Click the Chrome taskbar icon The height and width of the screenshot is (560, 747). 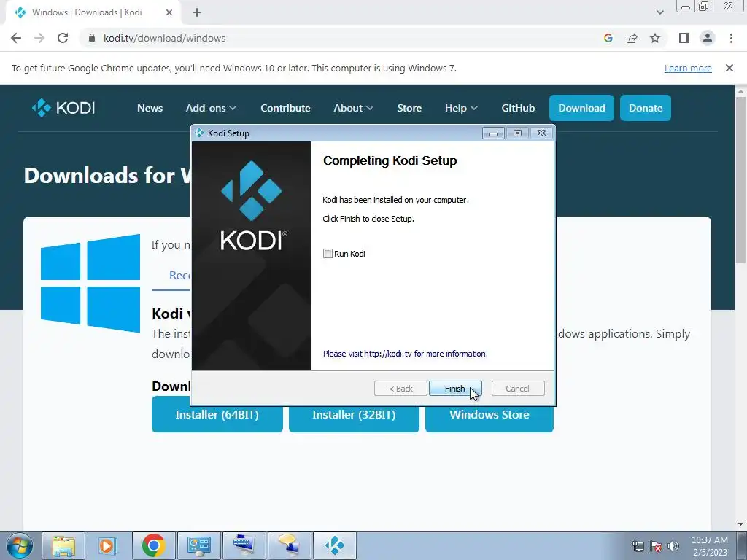(x=153, y=545)
